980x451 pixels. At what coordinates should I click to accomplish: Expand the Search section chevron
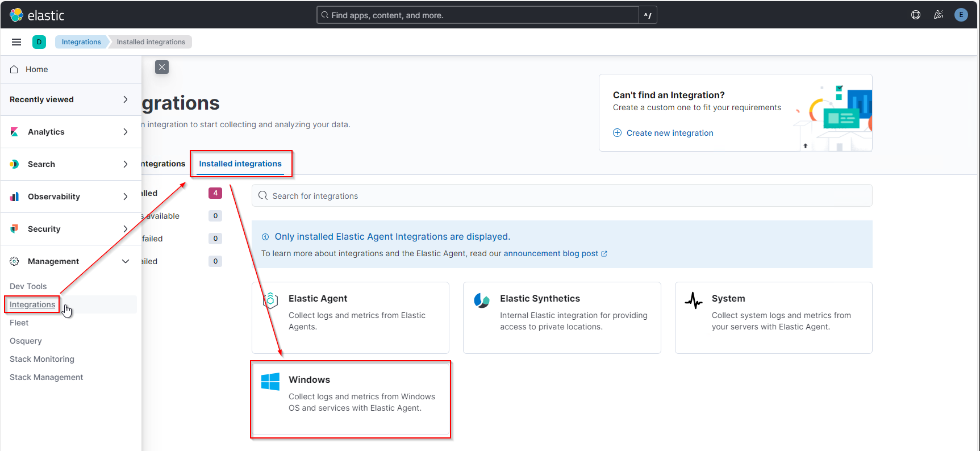(x=126, y=164)
